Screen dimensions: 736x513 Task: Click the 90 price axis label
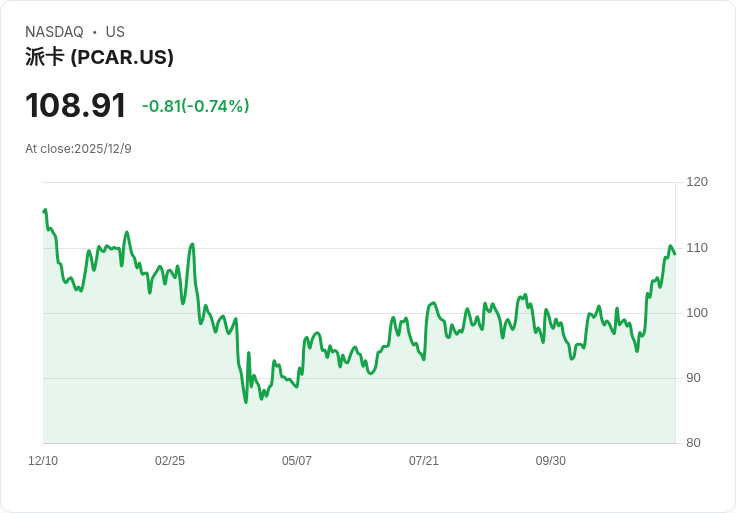click(x=693, y=378)
